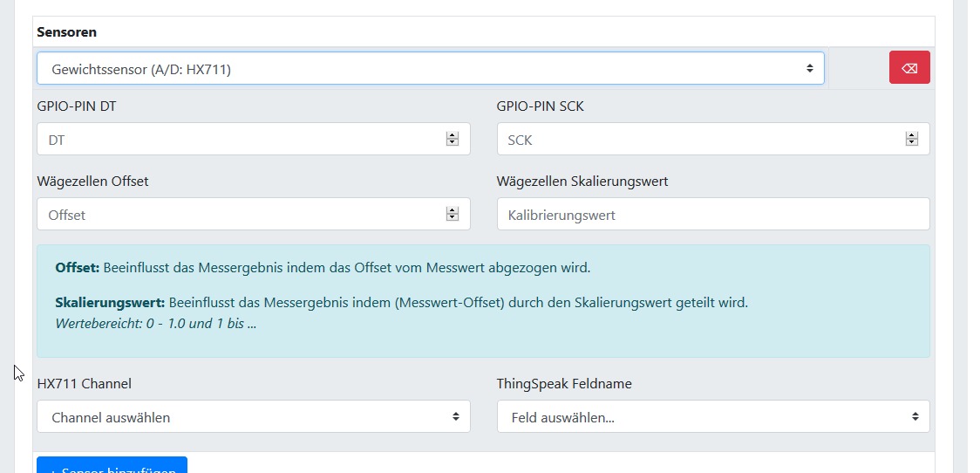Decrease the GPIO-PIN DT value with down arrow
The height and width of the screenshot is (473, 980).
tap(452, 142)
